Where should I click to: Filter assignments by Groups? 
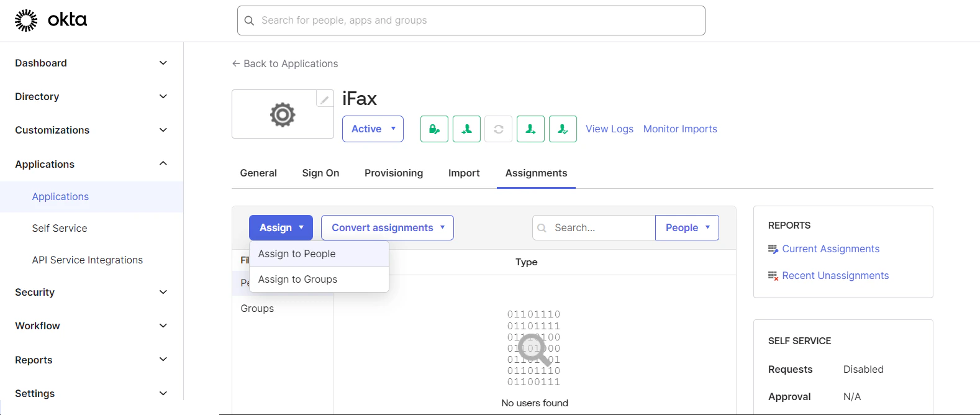pyautogui.click(x=257, y=308)
